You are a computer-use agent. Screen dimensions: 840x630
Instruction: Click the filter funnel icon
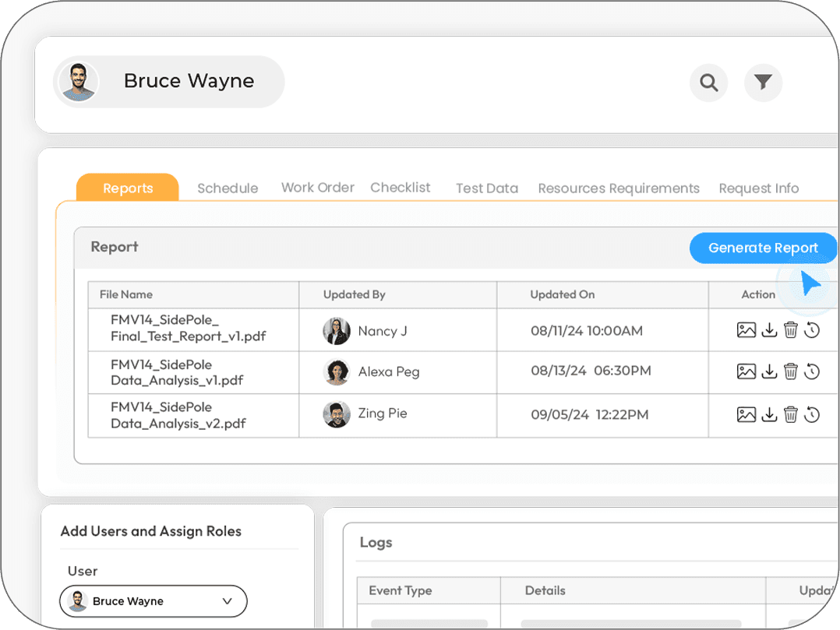pos(763,83)
